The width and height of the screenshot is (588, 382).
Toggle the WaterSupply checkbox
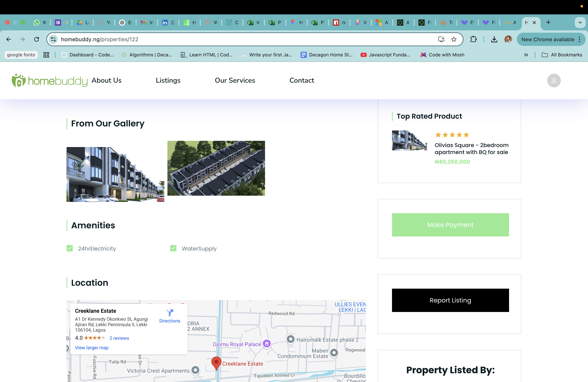(173, 248)
